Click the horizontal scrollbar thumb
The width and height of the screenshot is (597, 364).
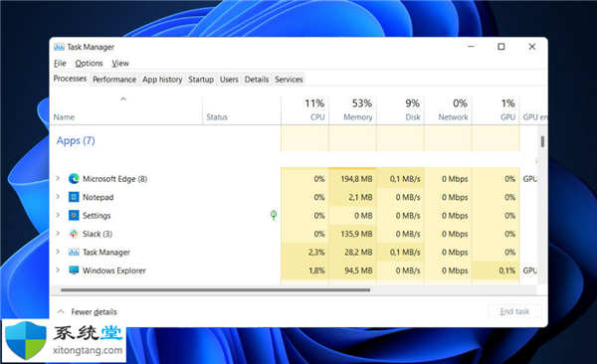coord(216,290)
